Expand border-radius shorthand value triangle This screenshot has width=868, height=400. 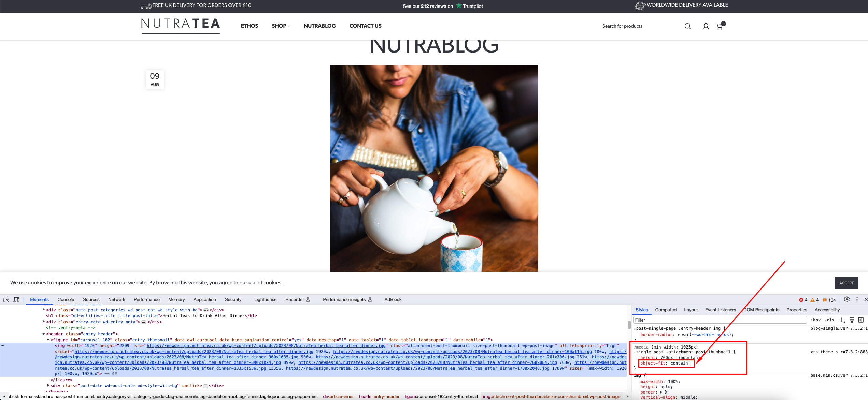click(x=679, y=335)
